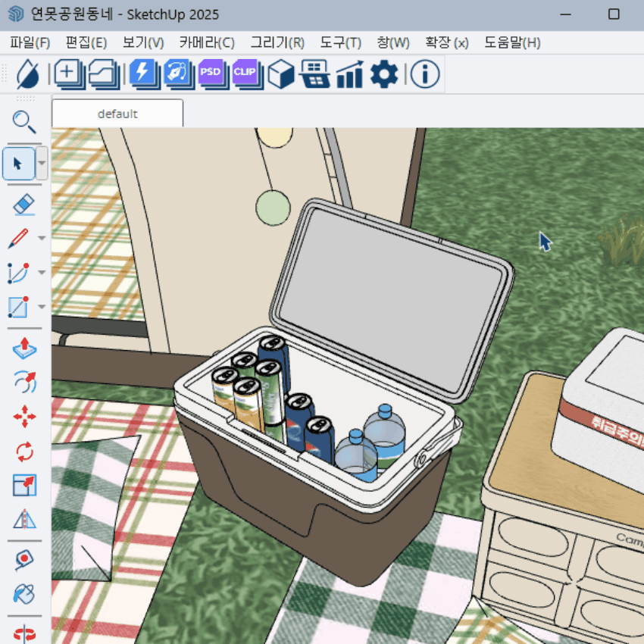The image size is (644, 644).
Task: Open the 파일(F) menu
Action: [30, 42]
